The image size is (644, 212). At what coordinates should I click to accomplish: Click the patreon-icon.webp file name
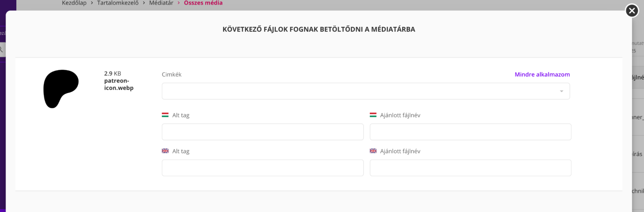(x=119, y=84)
